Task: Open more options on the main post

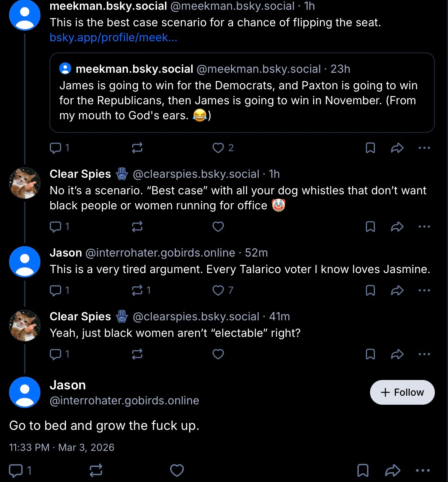Action: pyautogui.click(x=423, y=470)
